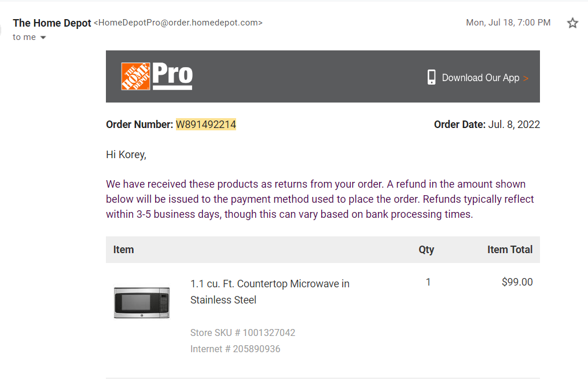Image resolution: width=588 pixels, height=391 pixels.
Task: Click the Pro logo text in banner
Action: click(x=172, y=75)
